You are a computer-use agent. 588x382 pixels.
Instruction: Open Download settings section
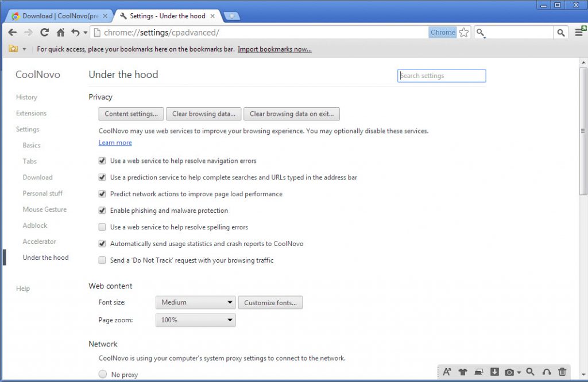[37, 177]
